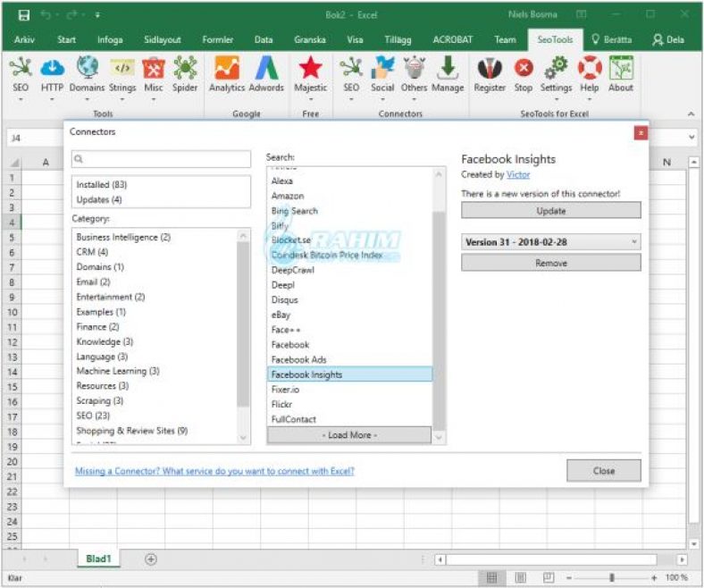Click the Save icon in title bar

[24, 15]
